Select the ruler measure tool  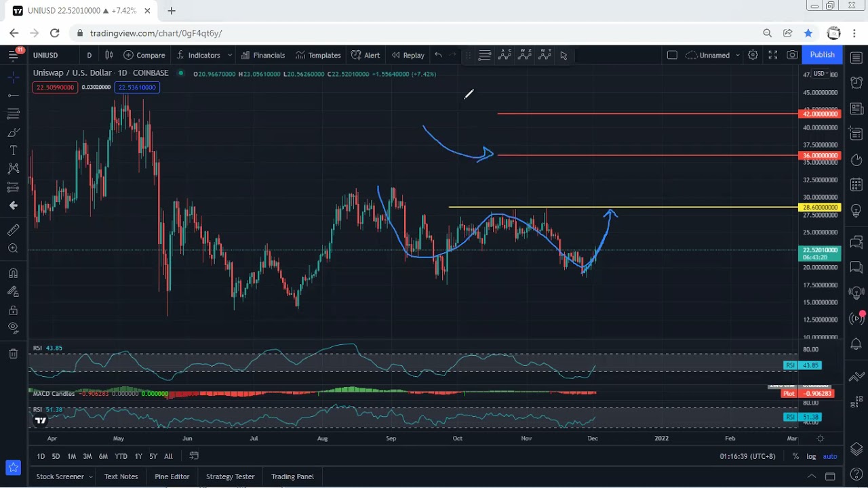click(13, 230)
